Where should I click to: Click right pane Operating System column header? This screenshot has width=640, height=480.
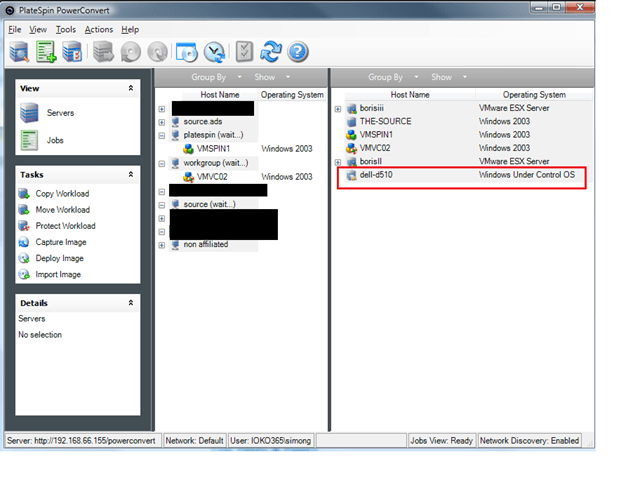tap(533, 95)
